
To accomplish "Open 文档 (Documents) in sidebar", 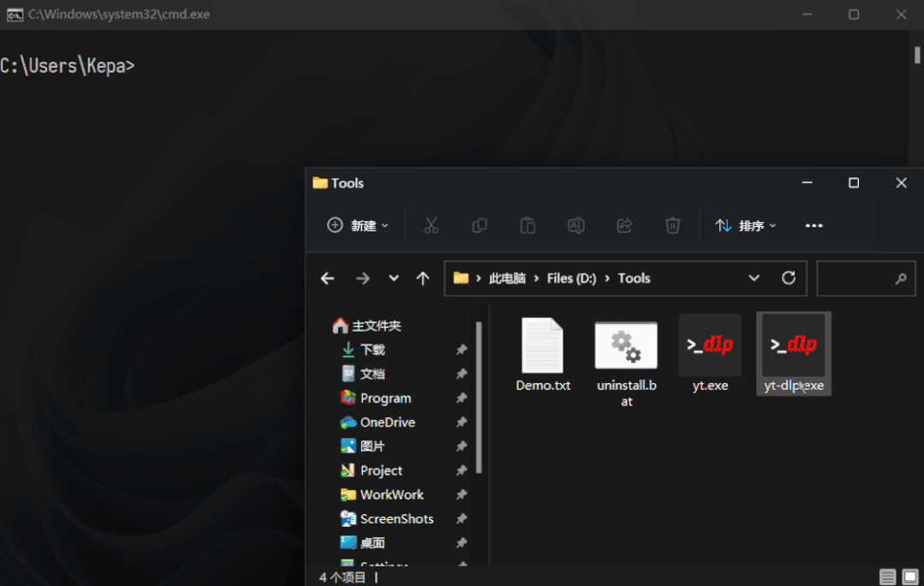I will tap(363, 374).
